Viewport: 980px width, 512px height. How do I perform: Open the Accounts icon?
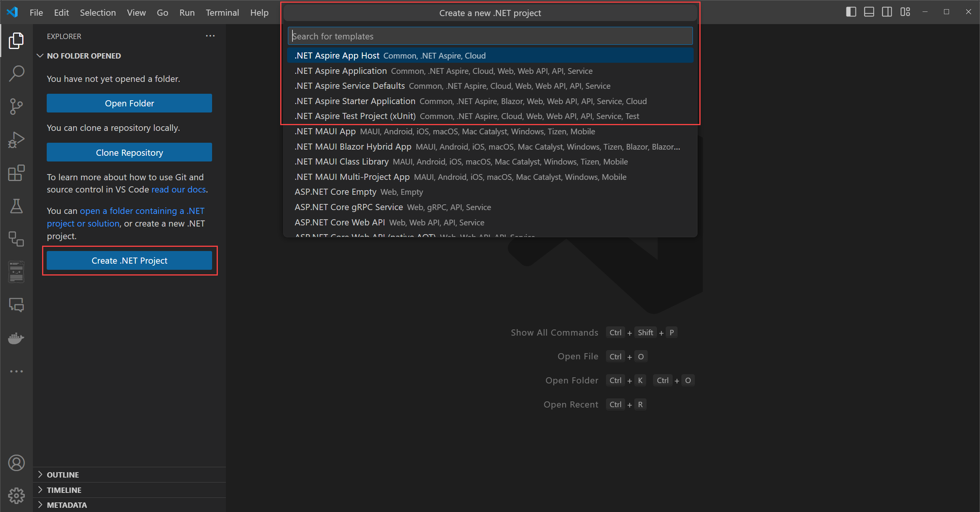(16, 463)
